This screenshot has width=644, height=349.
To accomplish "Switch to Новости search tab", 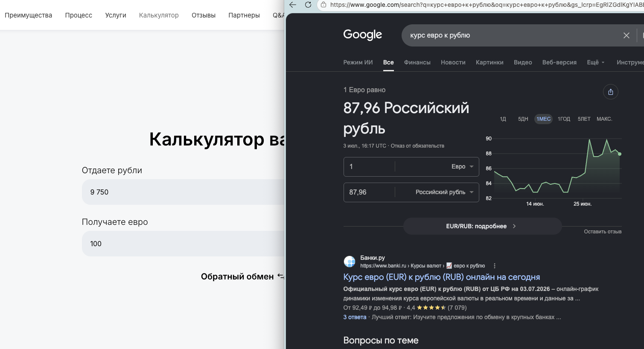I will 453,62.
